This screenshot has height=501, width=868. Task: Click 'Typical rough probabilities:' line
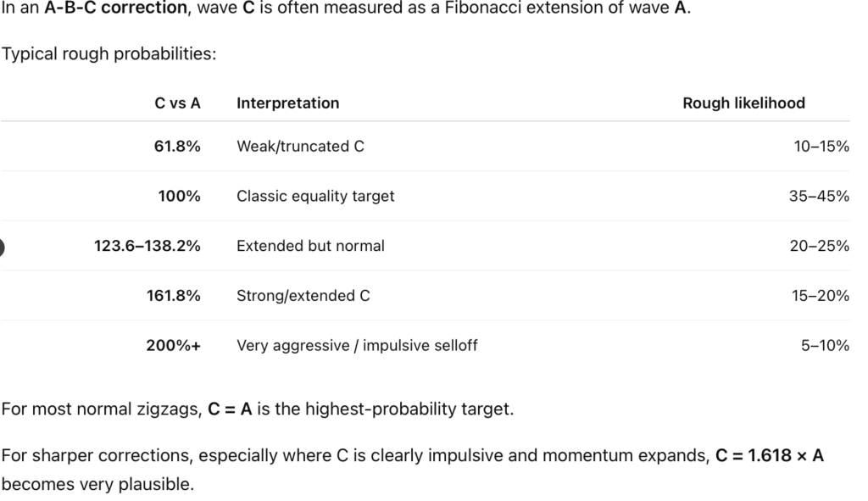(x=109, y=54)
